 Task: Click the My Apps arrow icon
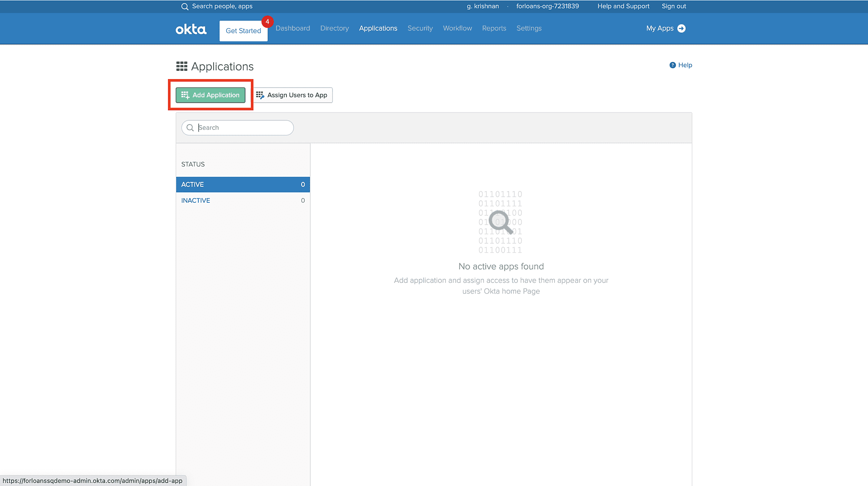coord(681,28)
